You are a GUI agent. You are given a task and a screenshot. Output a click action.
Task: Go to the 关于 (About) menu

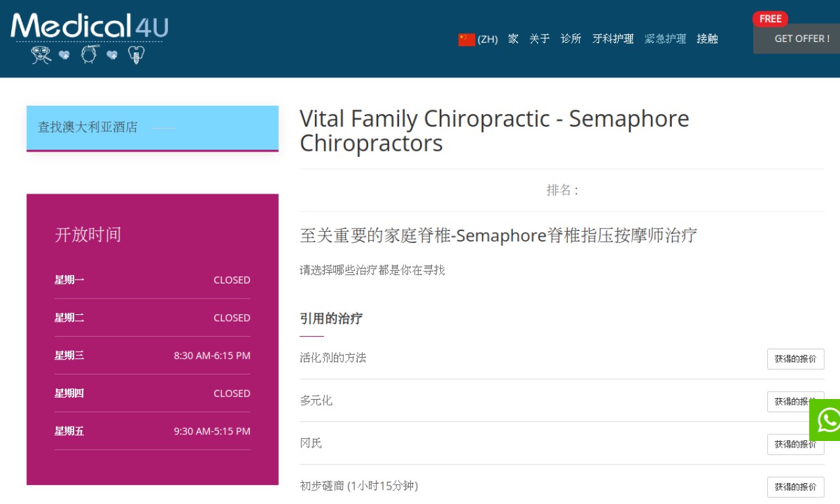[x=539, y=39]
